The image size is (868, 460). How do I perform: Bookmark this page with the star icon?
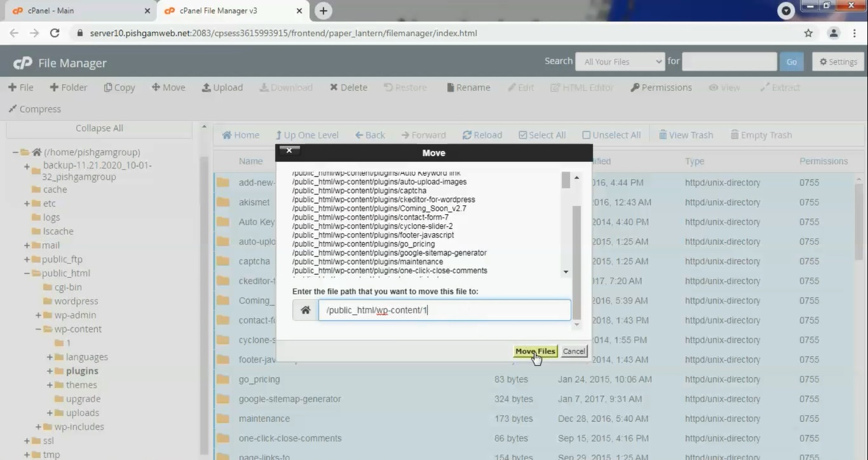coord(808,33)
